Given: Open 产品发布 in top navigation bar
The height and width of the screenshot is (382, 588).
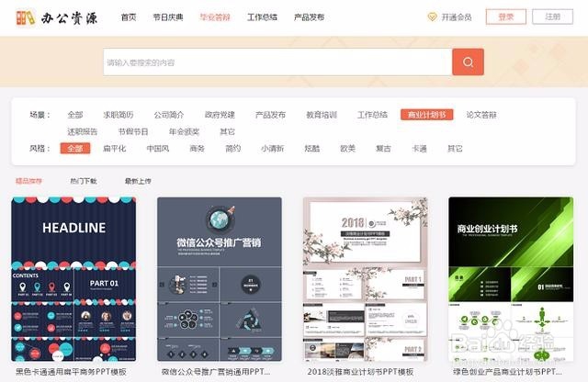Looking at the screenshot, I should 309,17.
